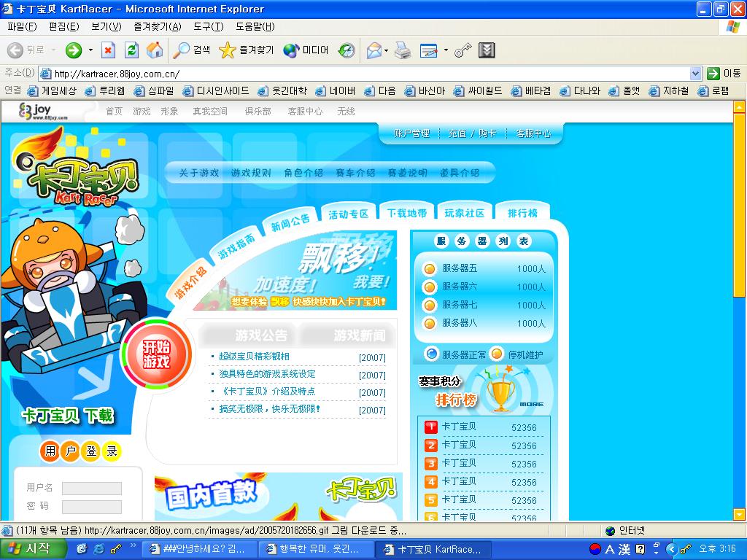Open the Forward button history dropdown arrow
This screenshot has height=560, width=747.
(90, 50)
